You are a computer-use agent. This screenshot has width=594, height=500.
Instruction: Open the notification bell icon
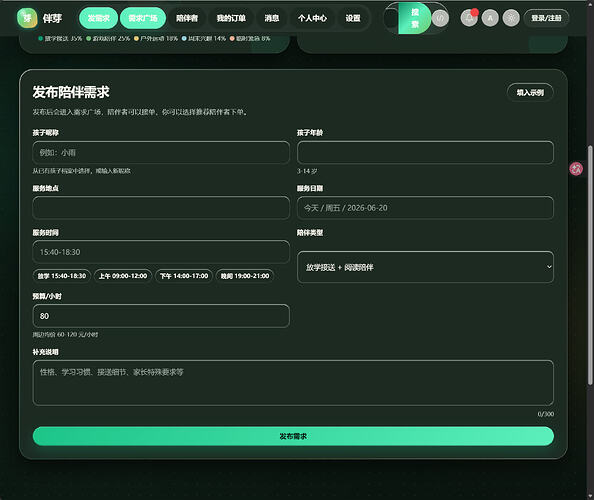(x=469, y=18)
